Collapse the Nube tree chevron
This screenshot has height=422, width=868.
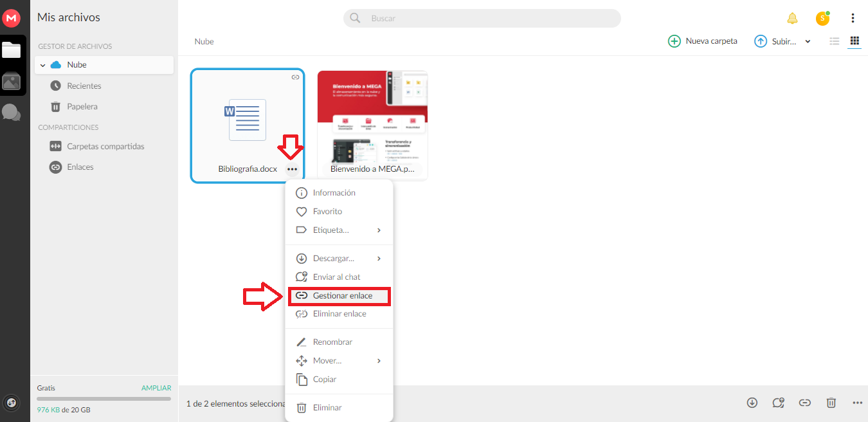click(42, 65)
